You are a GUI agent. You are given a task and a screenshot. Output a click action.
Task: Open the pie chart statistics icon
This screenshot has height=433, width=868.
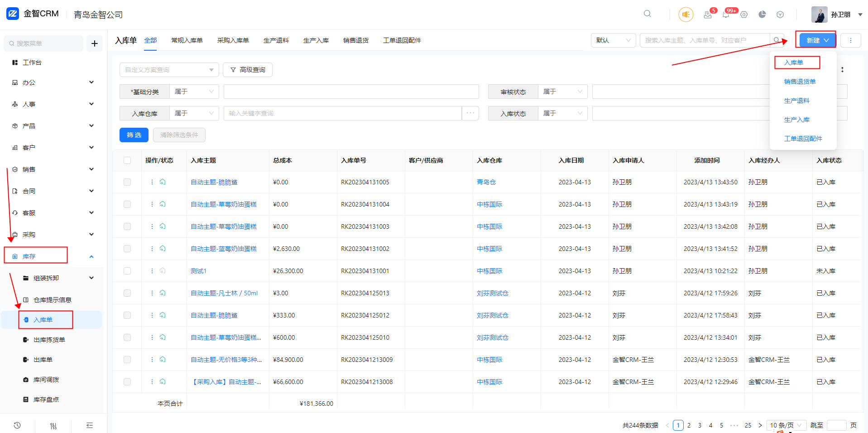pos(762,14)
